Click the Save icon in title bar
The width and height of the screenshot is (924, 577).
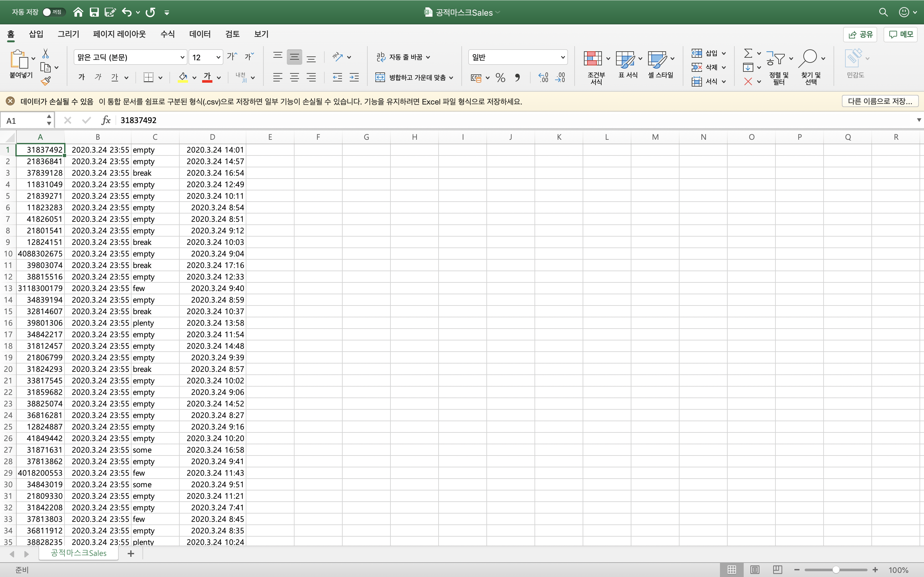94,12
